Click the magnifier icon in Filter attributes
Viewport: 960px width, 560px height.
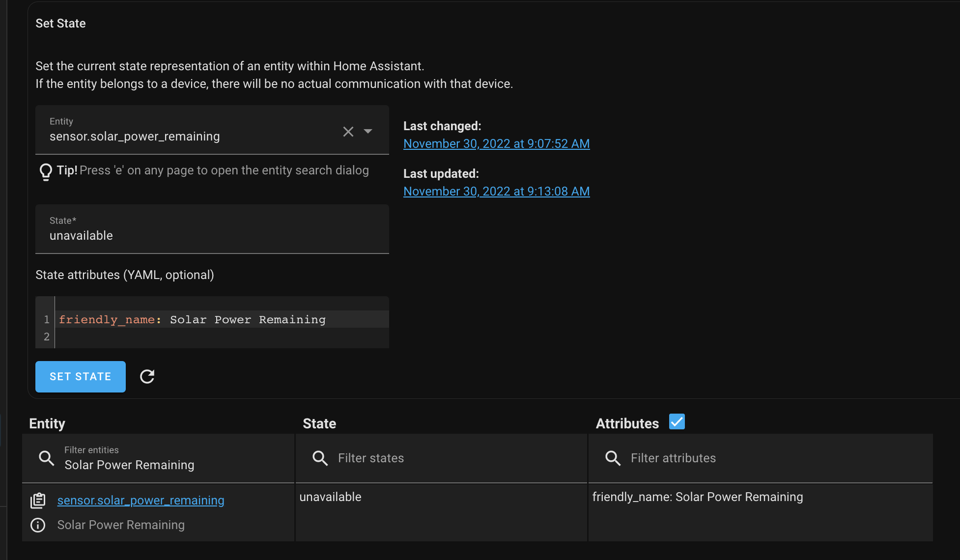[613, 458]
